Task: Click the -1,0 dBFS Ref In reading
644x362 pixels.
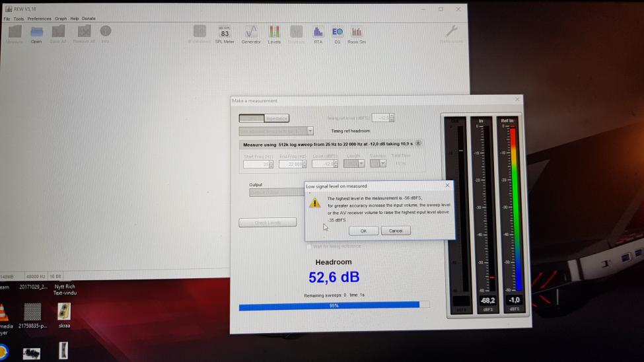Action: click(514, 301)
